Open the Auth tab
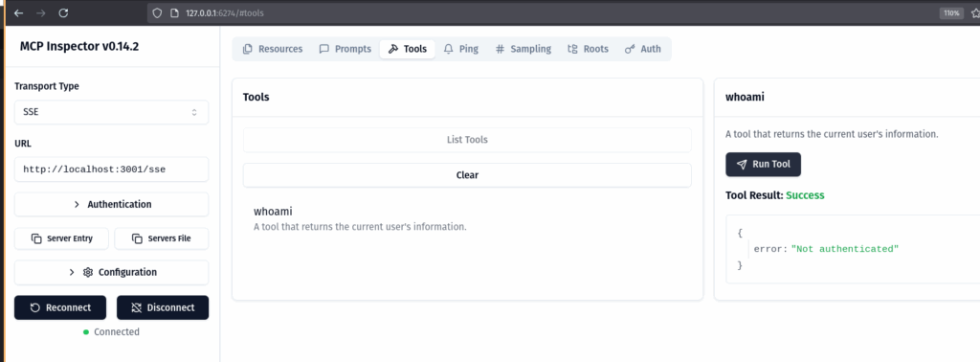Image resolution: width=980 pixels, height=362 pixels. [643, 49]
